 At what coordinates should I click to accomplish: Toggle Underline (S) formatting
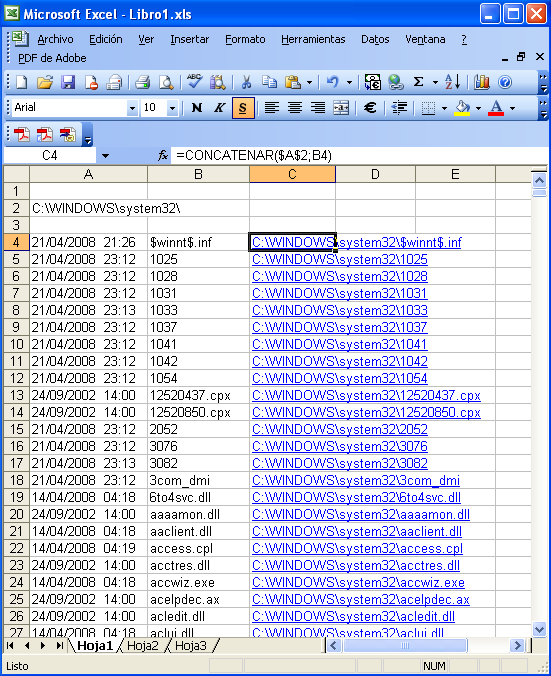click(243, 108)
